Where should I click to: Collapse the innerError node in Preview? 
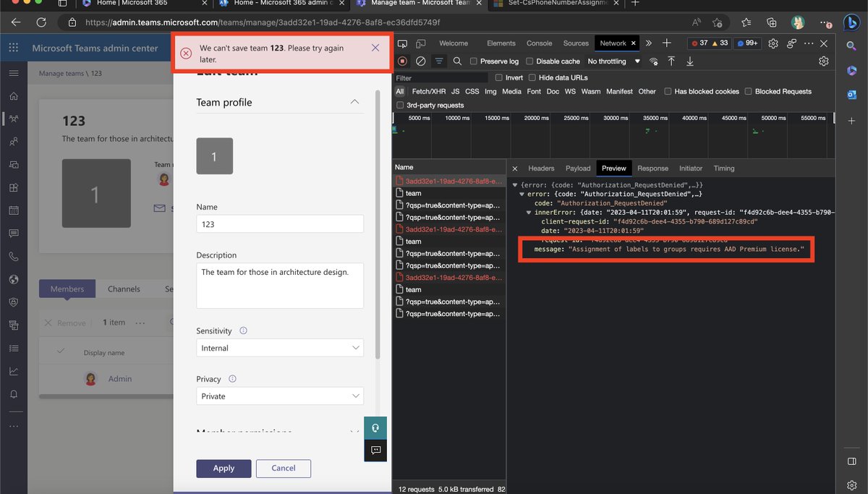pos(529,213)
